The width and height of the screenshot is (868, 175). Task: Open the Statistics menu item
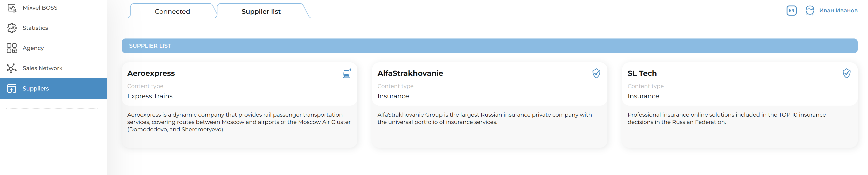point(35,28)
